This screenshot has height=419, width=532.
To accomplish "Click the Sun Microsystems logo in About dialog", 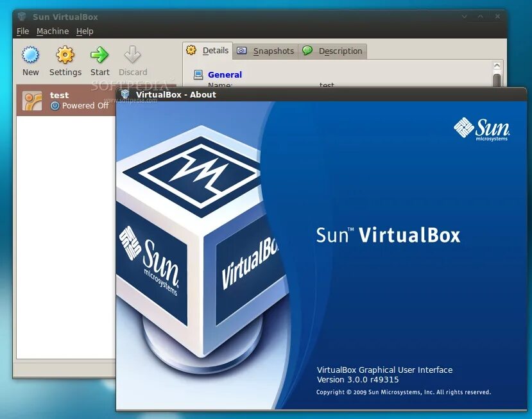I will (x=482, y=129).
